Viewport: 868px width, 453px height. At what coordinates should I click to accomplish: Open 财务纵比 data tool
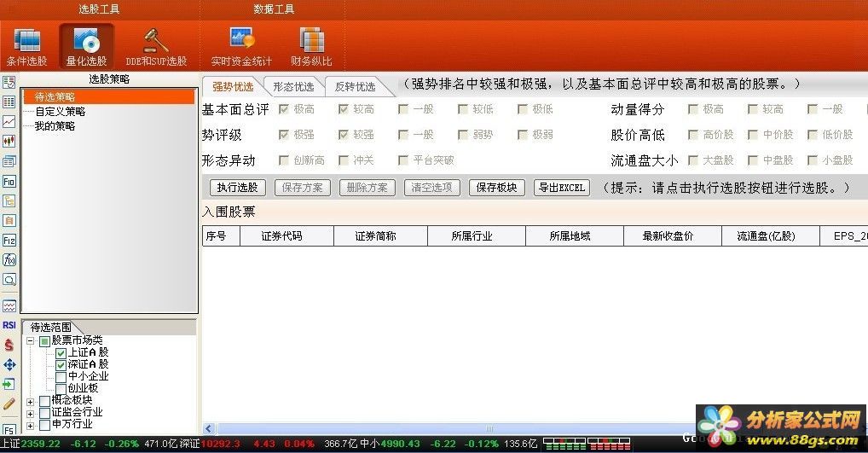pyautogui.click(x=311, y=47)
